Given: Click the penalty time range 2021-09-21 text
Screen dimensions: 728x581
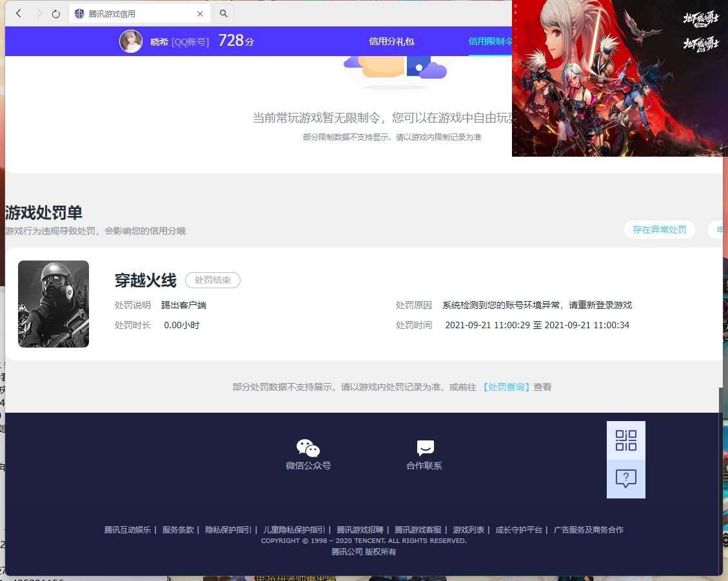Looking at the screenshot, I should [x=537, y=325].
